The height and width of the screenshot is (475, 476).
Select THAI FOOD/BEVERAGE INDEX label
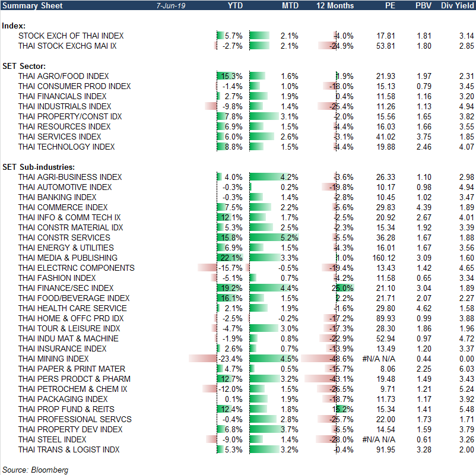pos(74,298)
